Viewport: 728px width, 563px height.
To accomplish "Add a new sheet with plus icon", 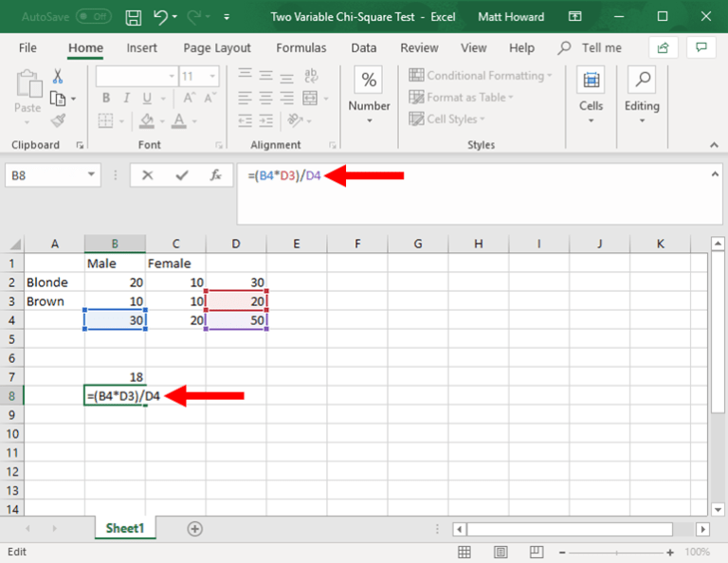I will [x=194, y=529].
